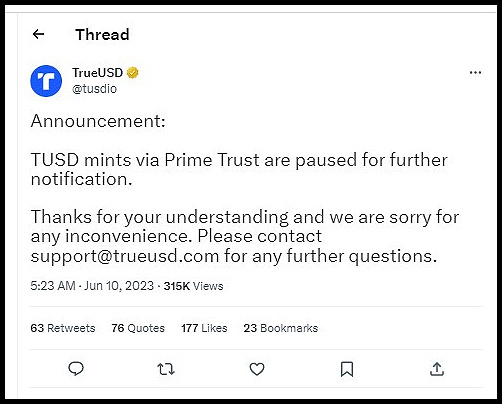Open the @tusdio handle link
This screenshot has height=404, width=502.
click(94, 89)
